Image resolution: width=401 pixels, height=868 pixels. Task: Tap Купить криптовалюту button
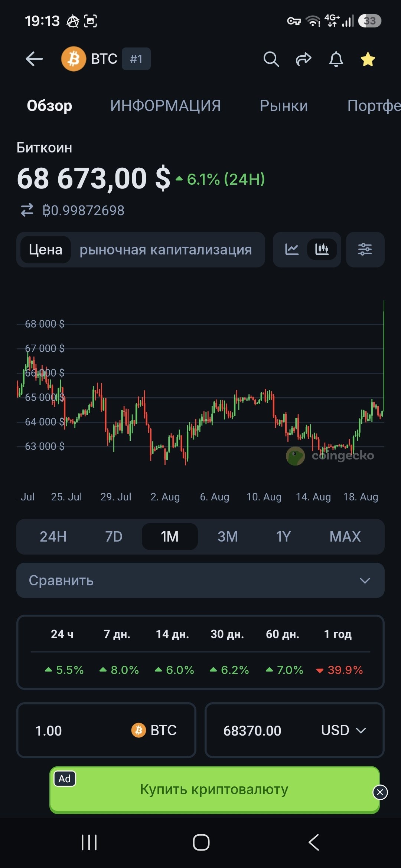click(214, 789)
